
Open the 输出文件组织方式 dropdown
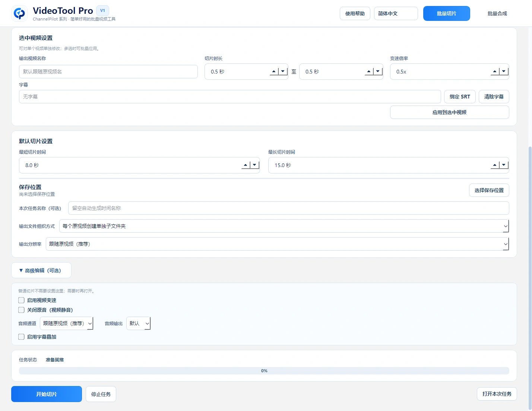(x=284, y=226)
